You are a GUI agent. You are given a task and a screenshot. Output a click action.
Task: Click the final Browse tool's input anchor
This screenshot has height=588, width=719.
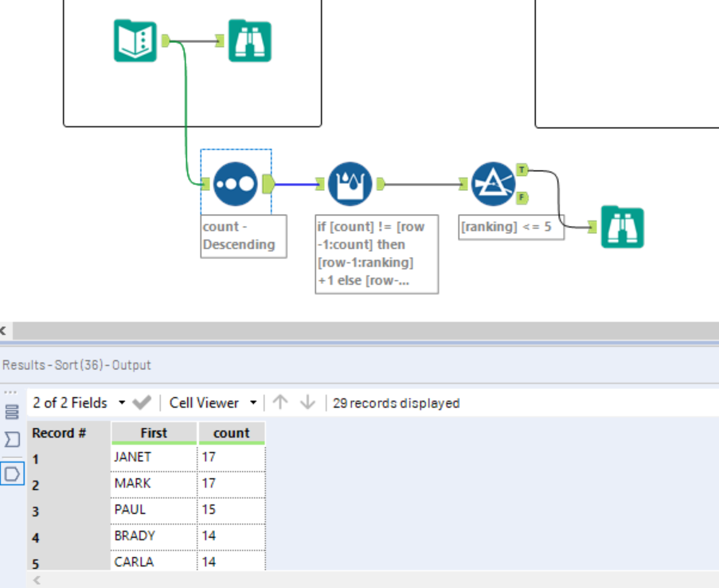click(592, 227)
